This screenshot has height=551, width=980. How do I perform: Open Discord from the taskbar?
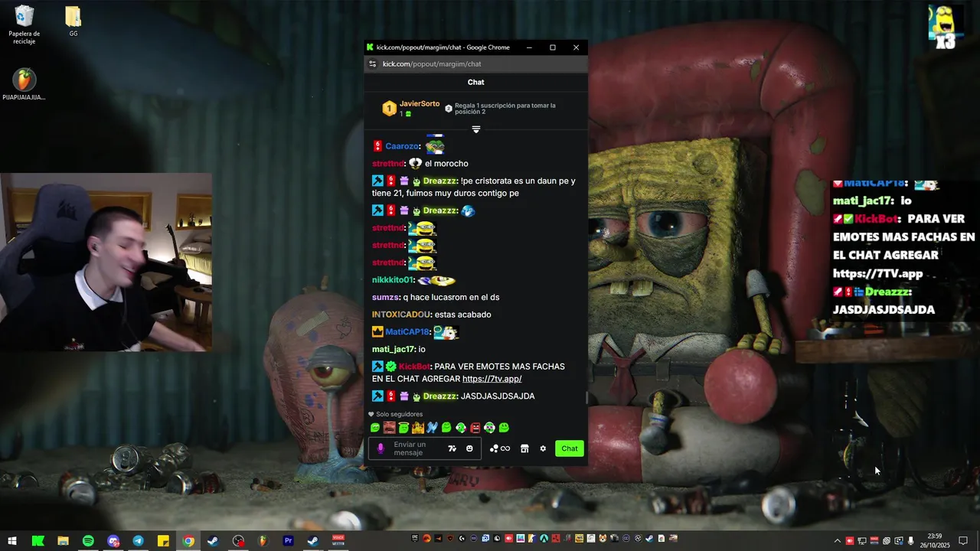pyautogui.click(x=113, y=541)
